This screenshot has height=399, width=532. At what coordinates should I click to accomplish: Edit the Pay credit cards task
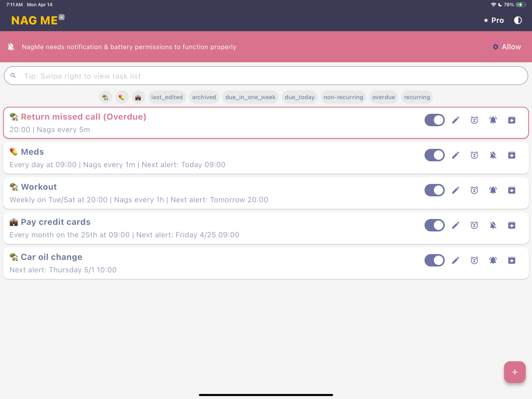pyautogui.click(x=455, y=225)
